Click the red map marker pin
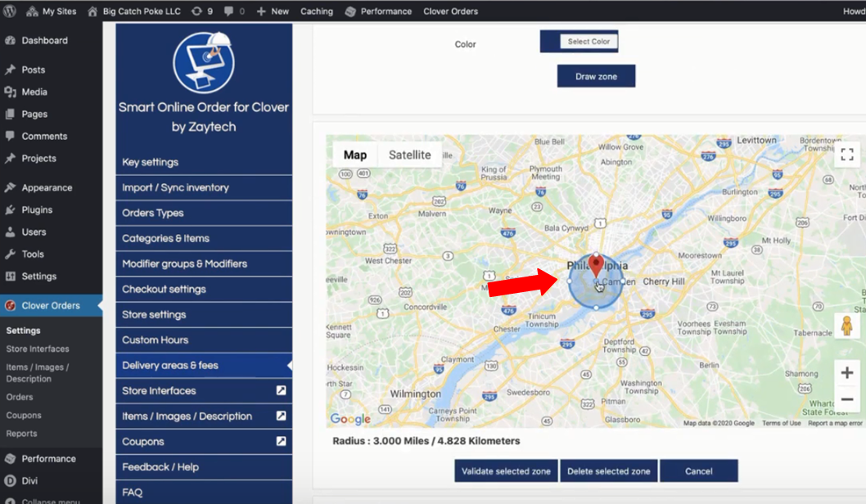The image size is (866, 504). pyautogui.click(x=596, y=266)
